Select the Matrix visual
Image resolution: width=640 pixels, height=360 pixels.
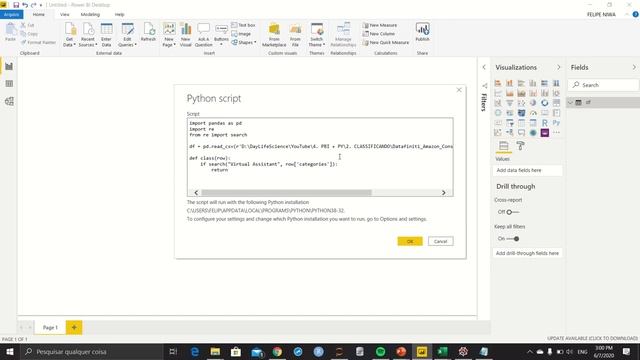coord(533,122)
